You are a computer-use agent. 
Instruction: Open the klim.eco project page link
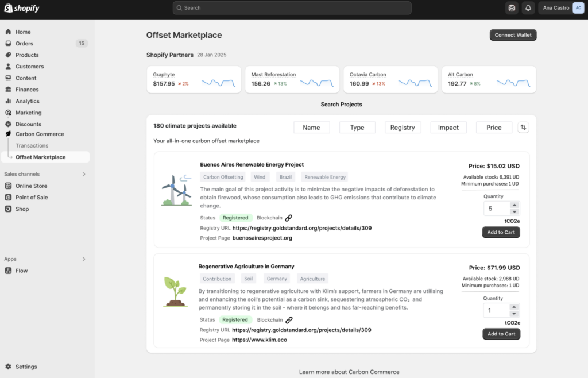point(259,340)
